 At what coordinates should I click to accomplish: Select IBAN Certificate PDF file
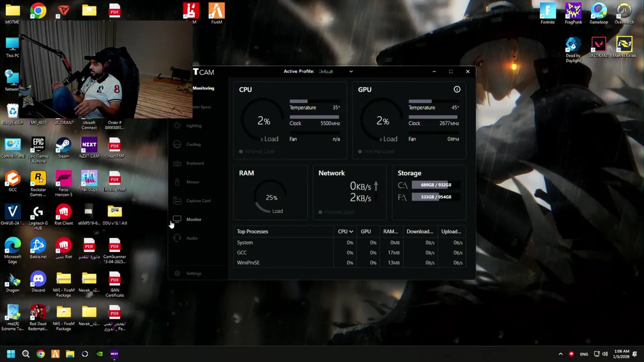click(115, 284)
